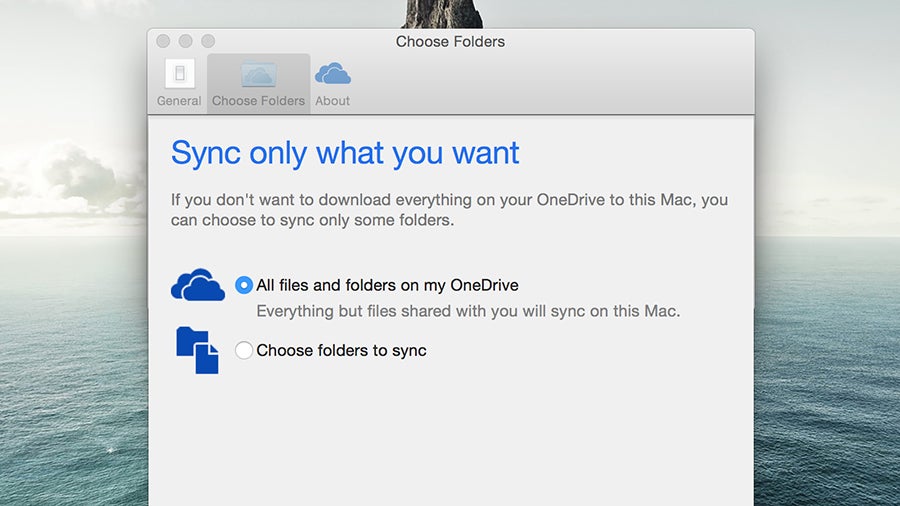The width and height of the screenshot is (900, 506).
Task: Click the 'If you don't want to download' paragraph
Action: [x=449, y=210]
